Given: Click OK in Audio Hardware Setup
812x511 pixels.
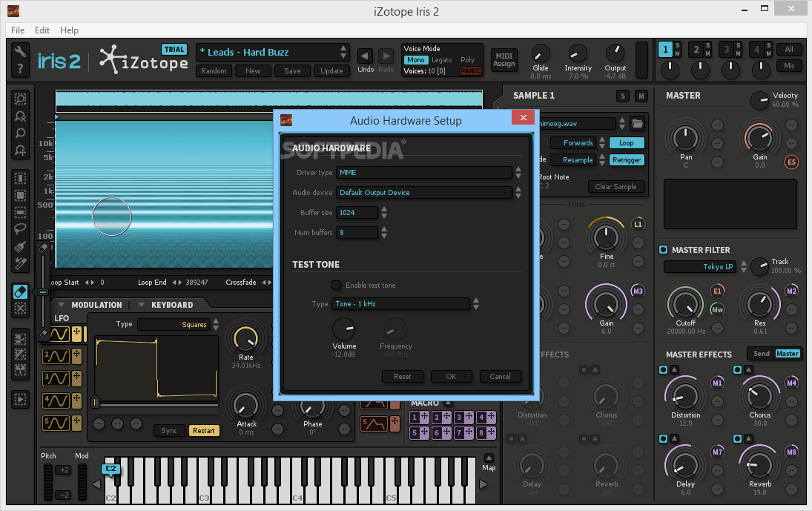Looking at the screenshot, I should click(x=451, y=377).
